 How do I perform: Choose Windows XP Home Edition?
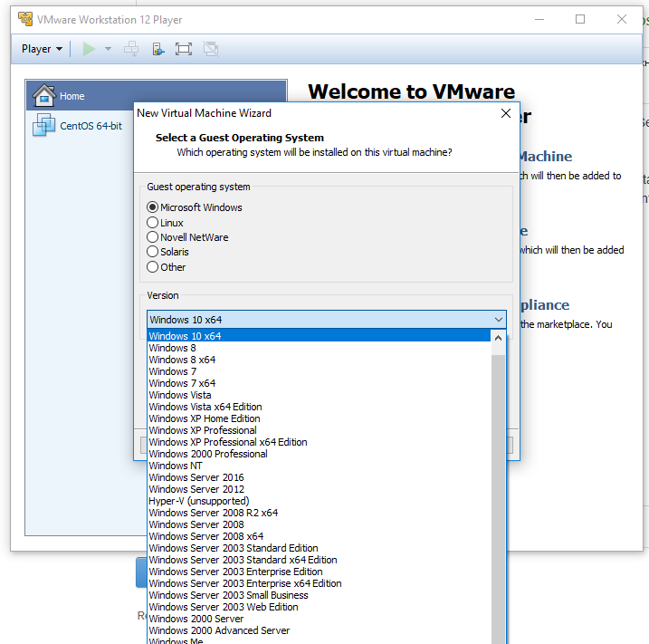click(320, 418)
